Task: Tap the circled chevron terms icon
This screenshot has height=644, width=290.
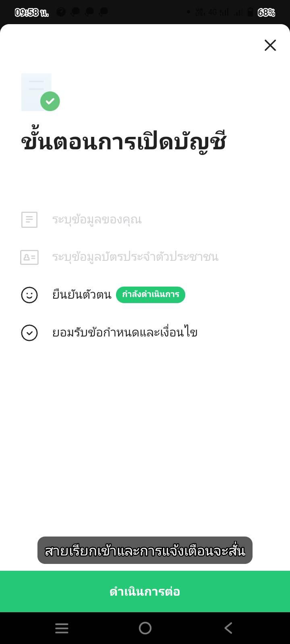Action: tap(29, 333)
